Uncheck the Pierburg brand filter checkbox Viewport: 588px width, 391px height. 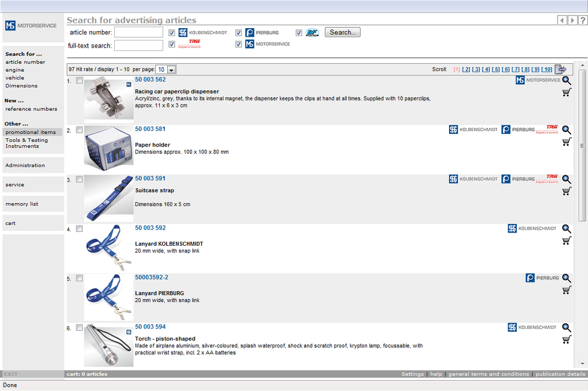239,33
